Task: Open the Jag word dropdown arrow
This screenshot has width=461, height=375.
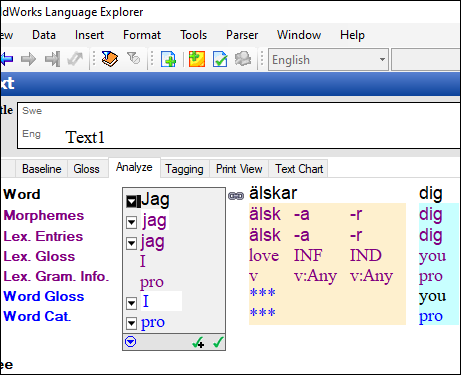Action: pos(132,201)
